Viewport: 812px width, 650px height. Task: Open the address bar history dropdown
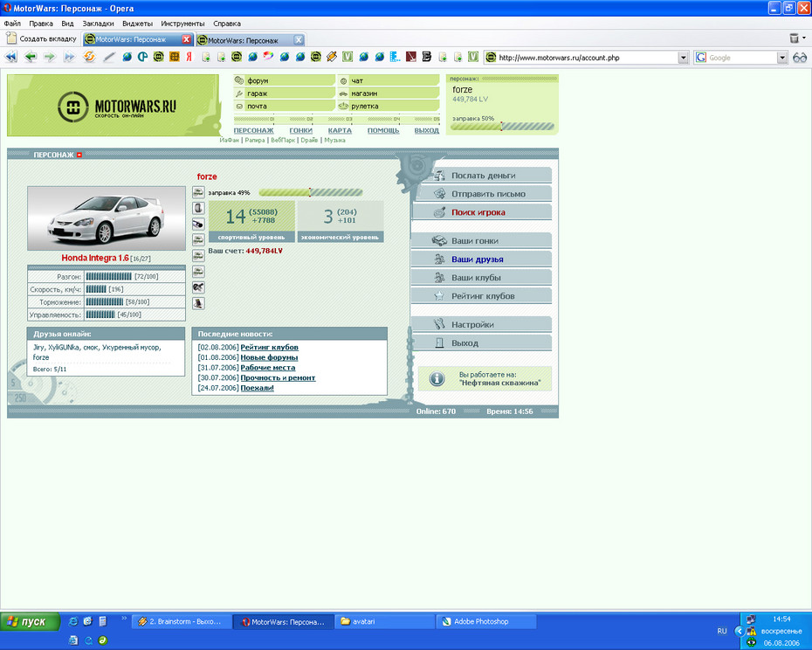[x=683, y=58]
